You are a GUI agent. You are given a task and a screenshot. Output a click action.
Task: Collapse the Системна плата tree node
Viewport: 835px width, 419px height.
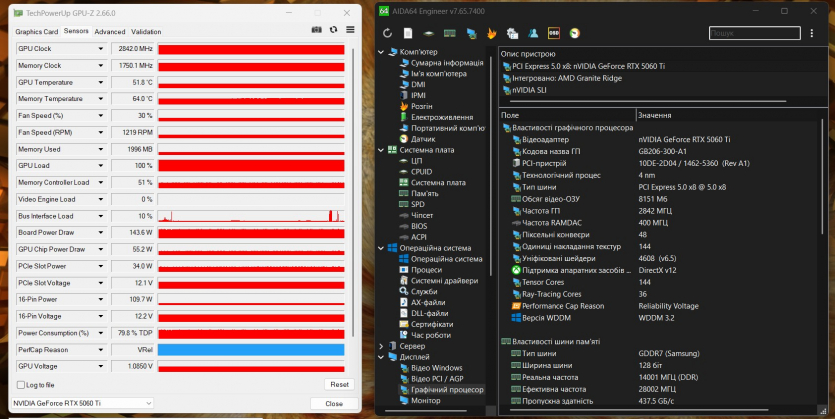point(380,150)
